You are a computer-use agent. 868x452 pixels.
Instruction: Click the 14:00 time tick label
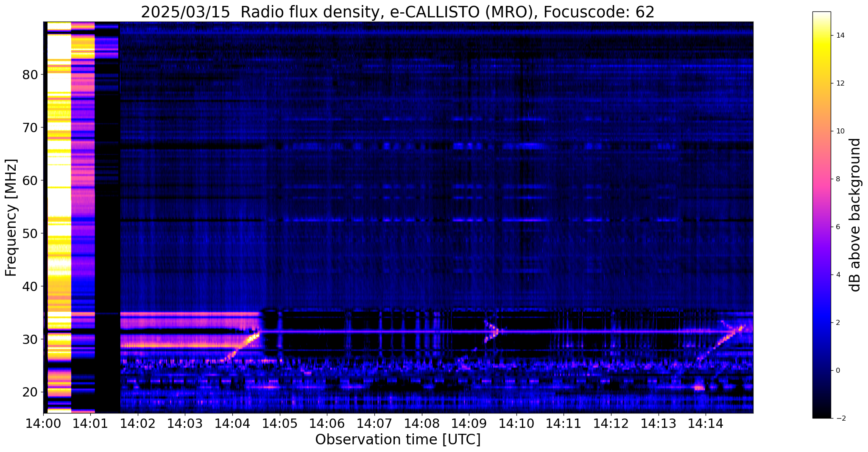point(43,423)
